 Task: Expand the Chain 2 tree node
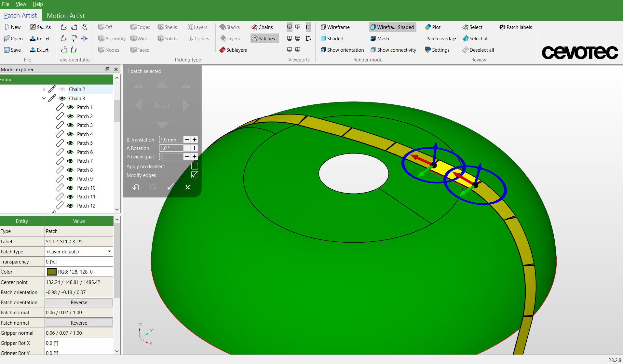point(44,89)
